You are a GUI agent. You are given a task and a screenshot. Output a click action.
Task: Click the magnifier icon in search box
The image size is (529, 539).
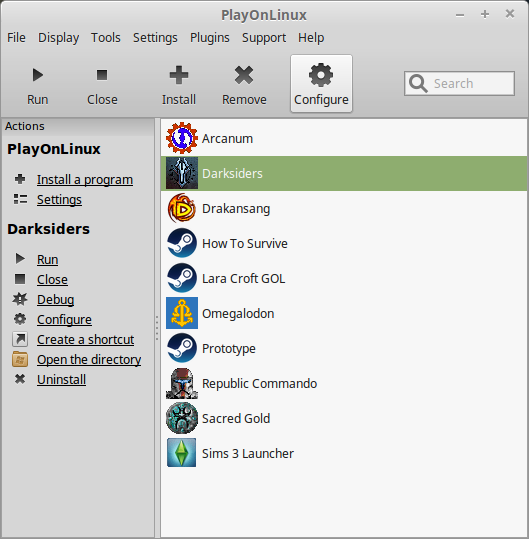[x=418, y=84]
